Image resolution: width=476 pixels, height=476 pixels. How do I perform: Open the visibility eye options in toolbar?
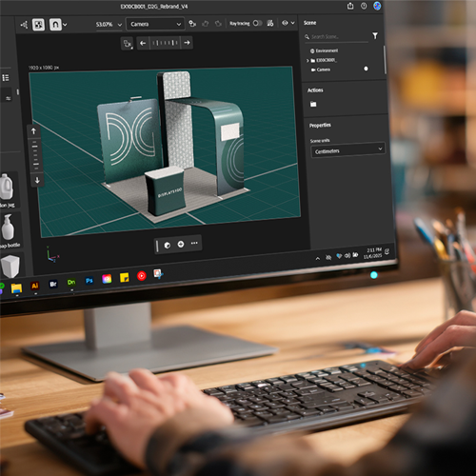point(288,23)
